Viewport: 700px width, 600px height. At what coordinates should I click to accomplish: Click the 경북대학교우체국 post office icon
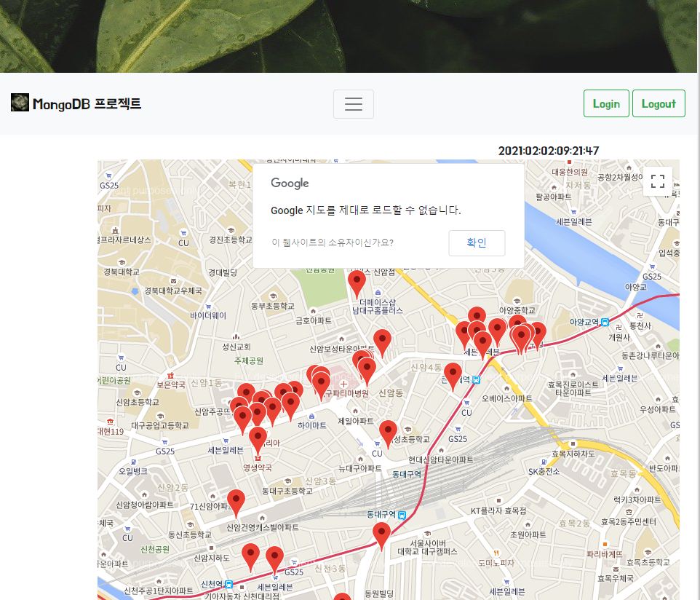point(173,282)
